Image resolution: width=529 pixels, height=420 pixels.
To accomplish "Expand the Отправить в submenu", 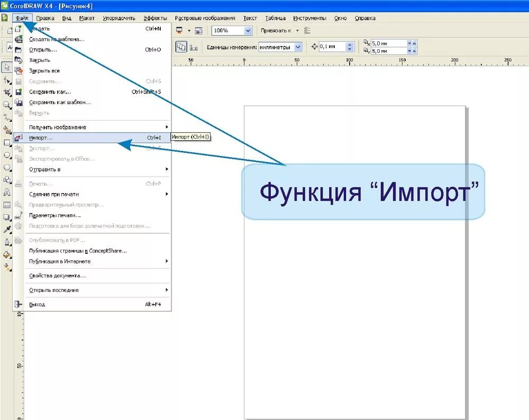I will click(92, 169).
